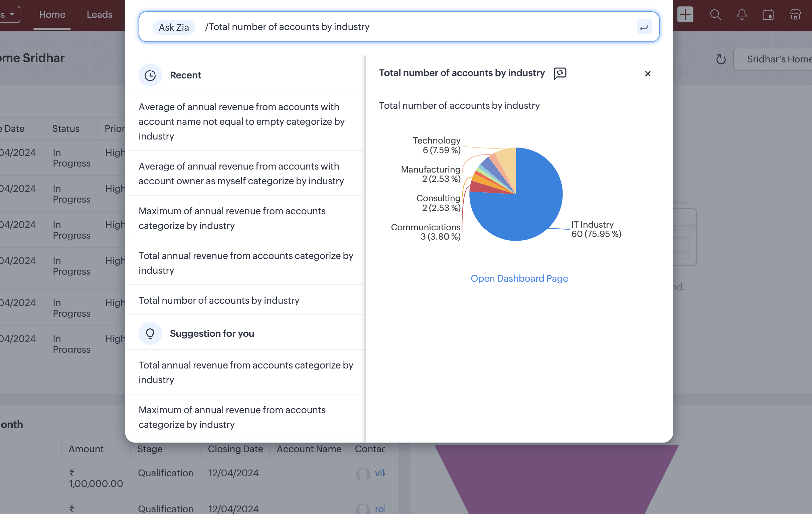Image resolution: width=812 pixels, height=514 pixels.
Task: Click the plus create icon
Action: 685,14
